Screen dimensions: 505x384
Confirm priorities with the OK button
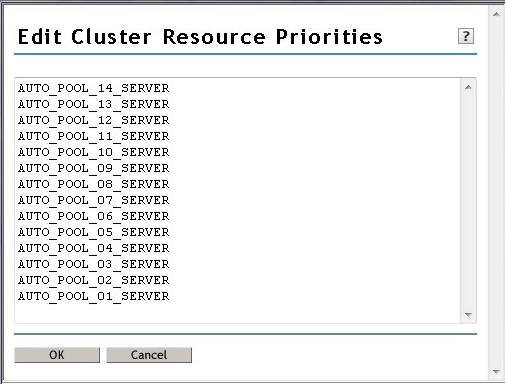tap(57, 355)
